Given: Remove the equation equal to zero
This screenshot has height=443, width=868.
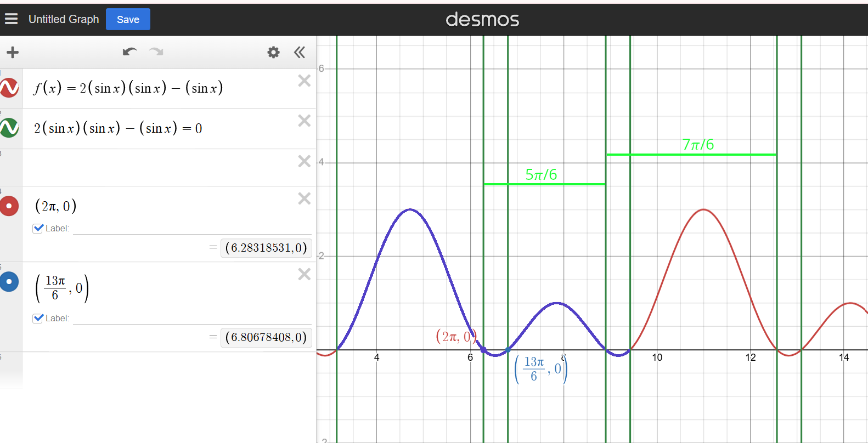Looking at the screenshot, I should click(304, 121).
